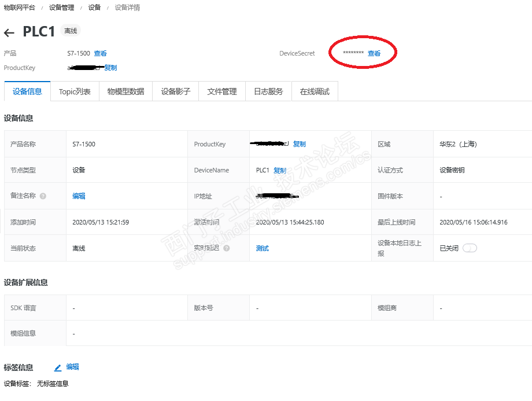Click the 激活时间 value 2020/05/13 15:44:25.180
Screen dimensions: 532x401
tap(290, 222)
